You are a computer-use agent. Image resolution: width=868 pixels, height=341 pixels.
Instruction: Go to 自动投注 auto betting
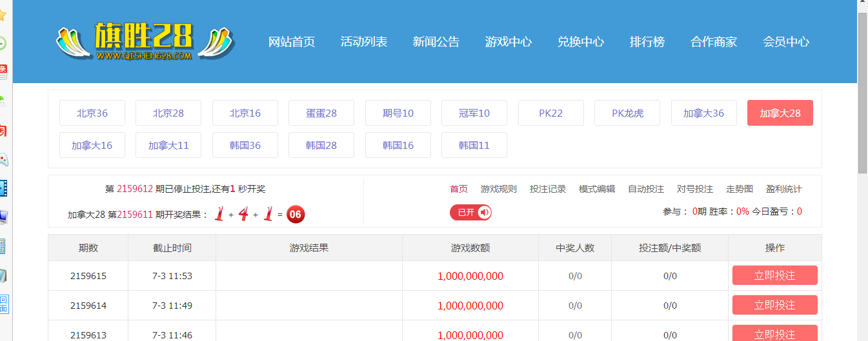646,189
